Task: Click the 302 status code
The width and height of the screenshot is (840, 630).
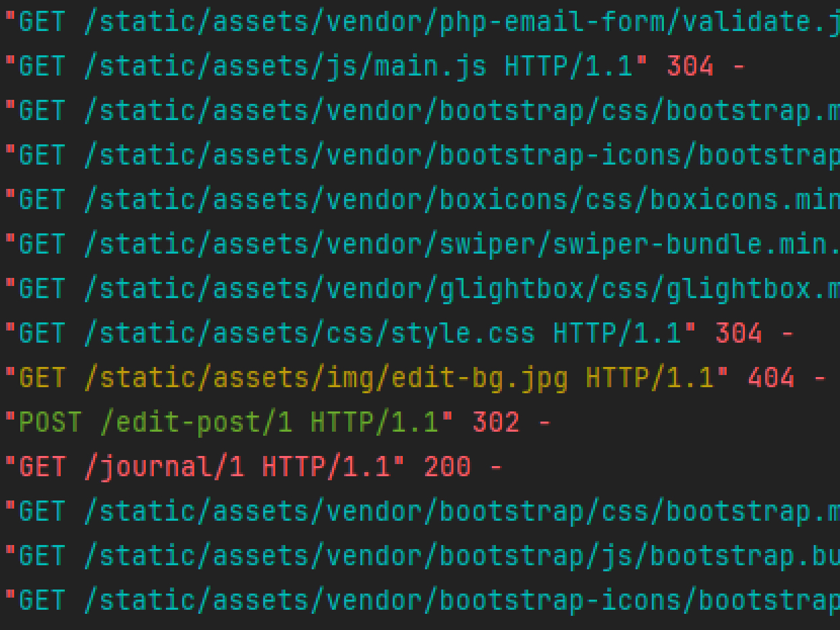Action: coord(495,423)
